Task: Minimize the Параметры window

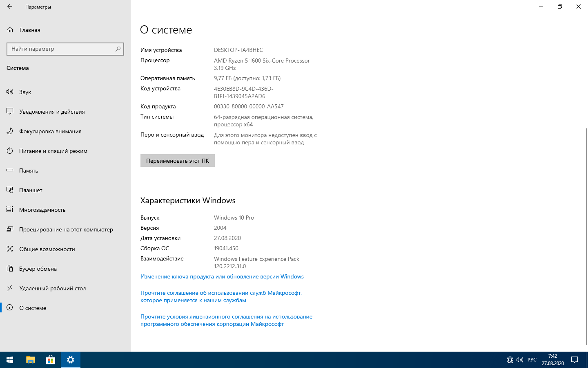Action: pyautogui.click(x=541, y=7)
